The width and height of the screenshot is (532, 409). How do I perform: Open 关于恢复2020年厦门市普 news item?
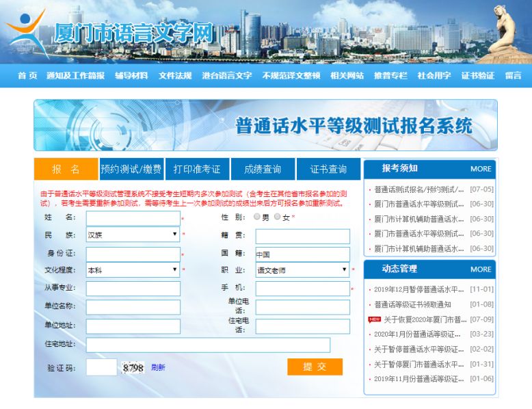(425, 319)
